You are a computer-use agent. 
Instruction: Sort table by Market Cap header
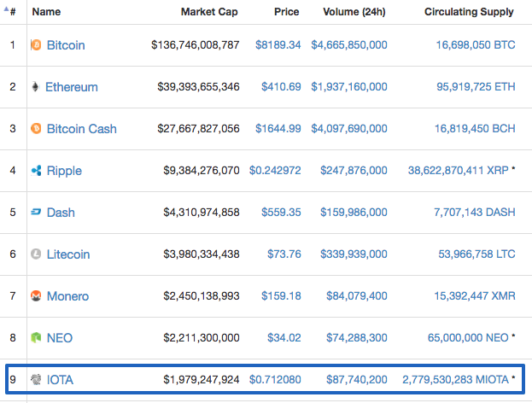point(209,12)
